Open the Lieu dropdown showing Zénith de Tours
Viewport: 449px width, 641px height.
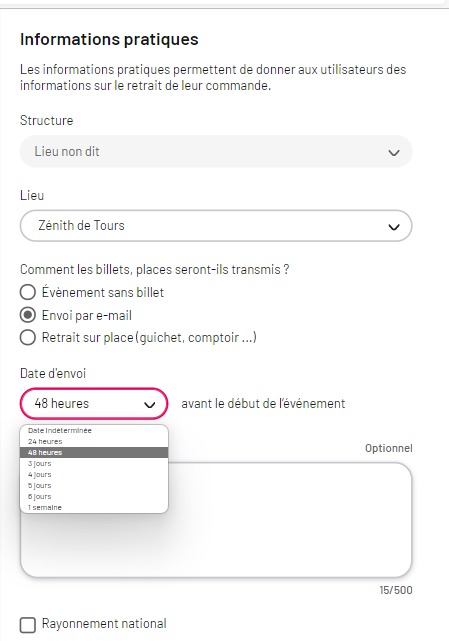pos(216,226)
